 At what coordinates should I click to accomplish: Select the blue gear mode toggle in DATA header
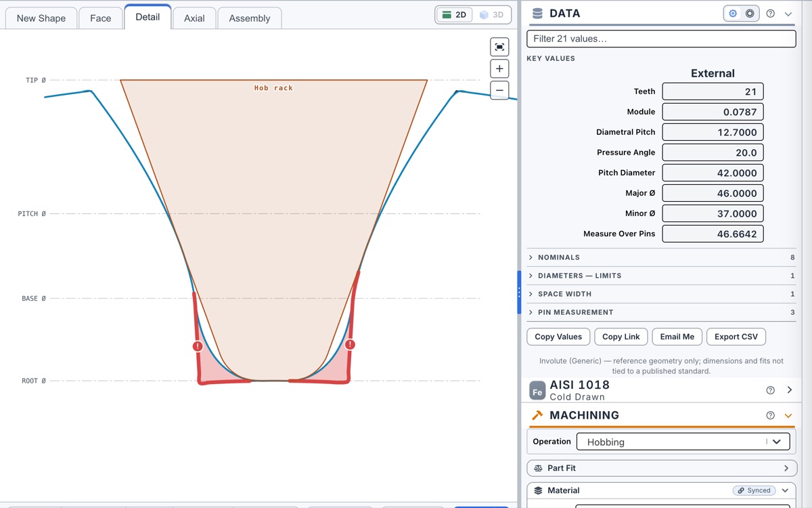coord(733,14)
